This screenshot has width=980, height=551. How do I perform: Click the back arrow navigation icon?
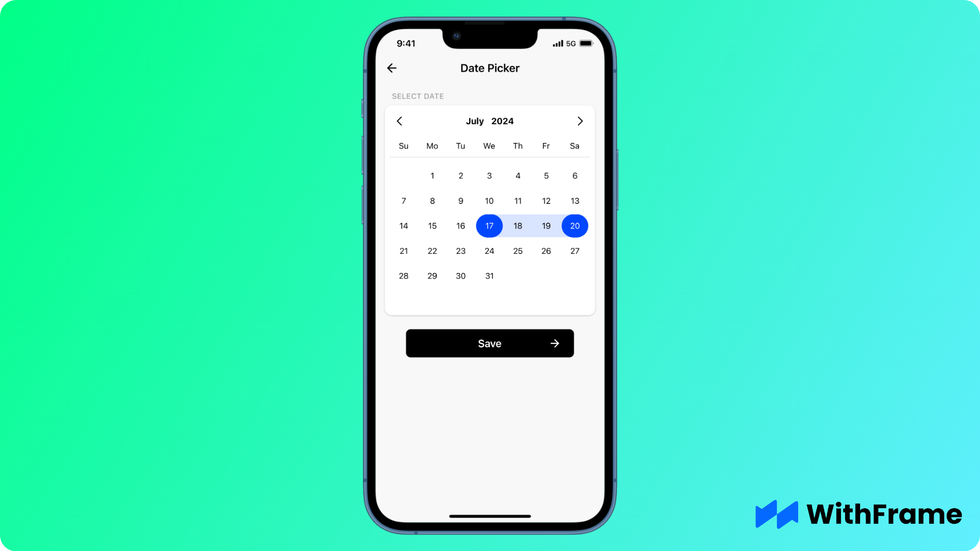pos(392,67)
